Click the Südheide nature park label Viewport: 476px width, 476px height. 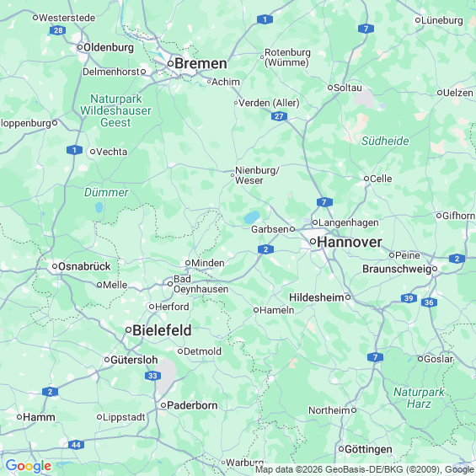tap(385, 141)
